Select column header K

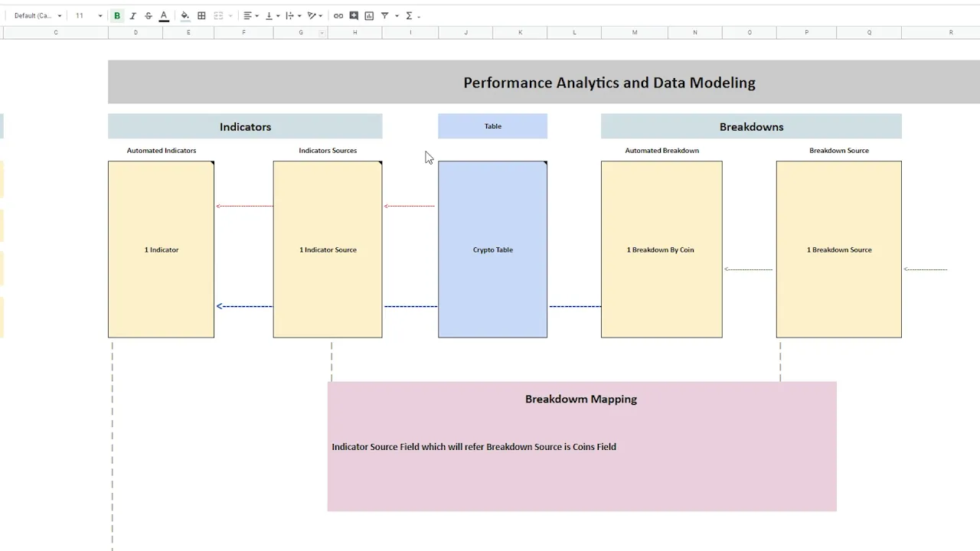[520, 32]
